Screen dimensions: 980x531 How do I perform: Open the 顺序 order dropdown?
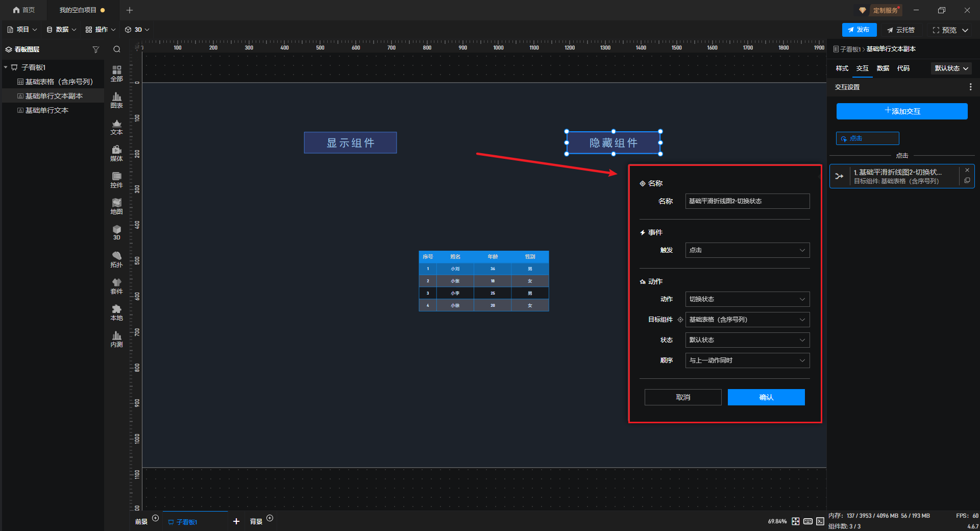click(747, 360)
